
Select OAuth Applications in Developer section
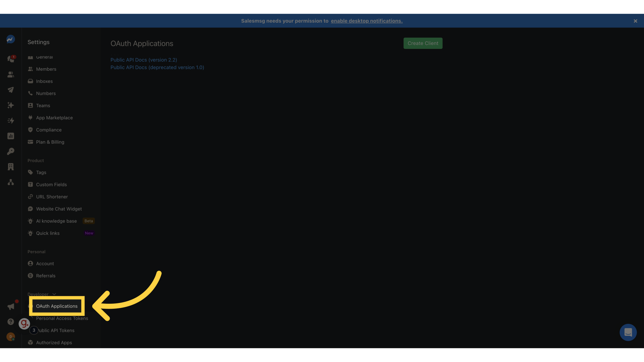[57, 306]
